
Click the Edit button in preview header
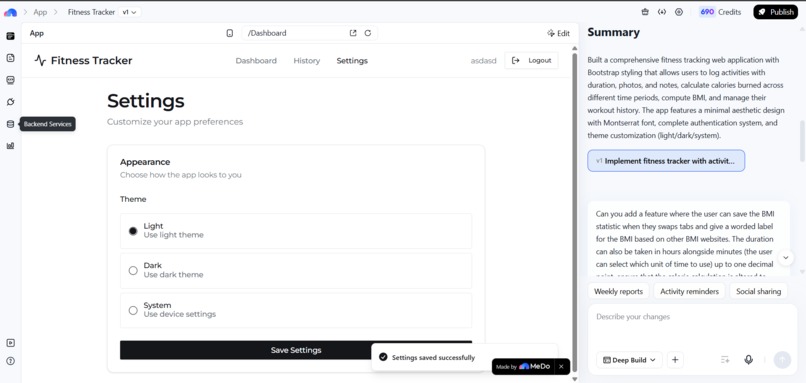(558, 33)
